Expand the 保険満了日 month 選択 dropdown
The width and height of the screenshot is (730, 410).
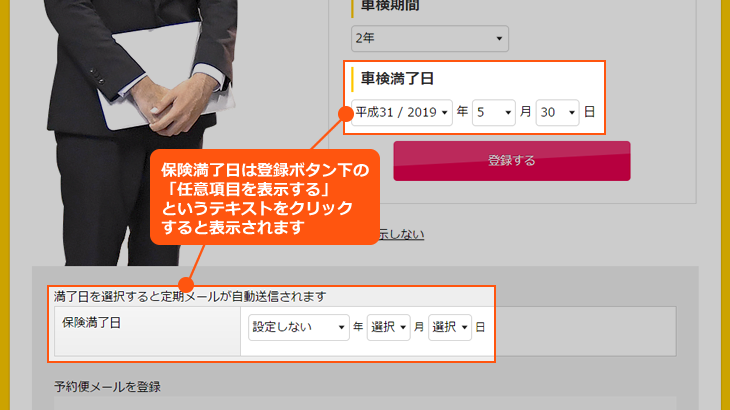pyautogui.click(x=388, y=327)
